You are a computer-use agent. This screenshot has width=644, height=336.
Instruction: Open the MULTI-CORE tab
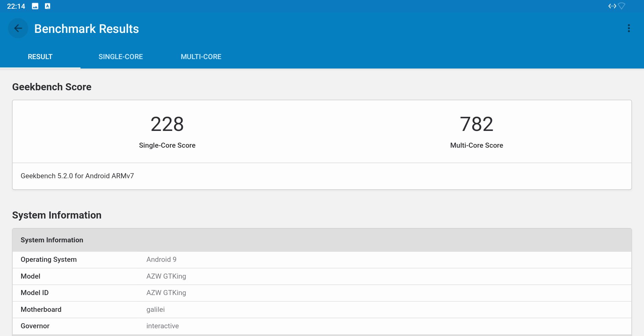201,57
